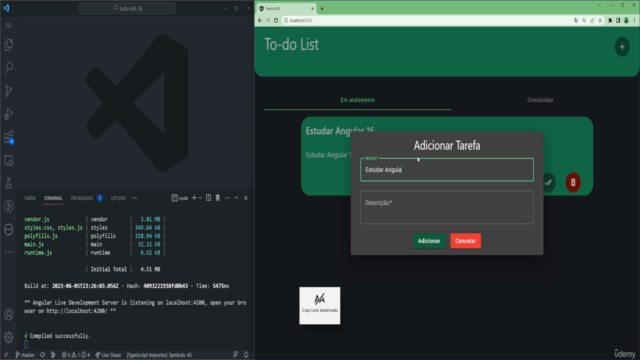The image size is (640, 360).
Task: Click into the Descrição text area
Action: tap(447, 207)
